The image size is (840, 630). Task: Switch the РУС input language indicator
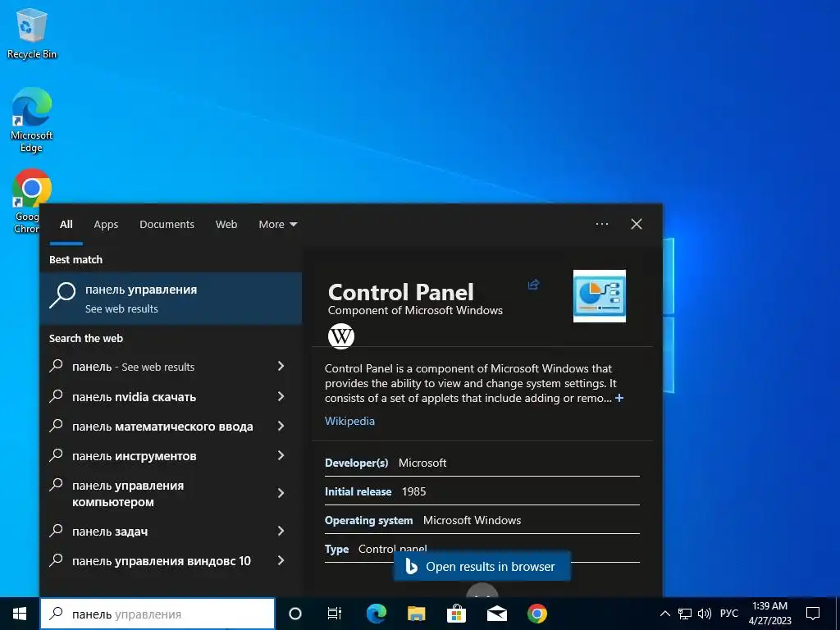(728, 614)
